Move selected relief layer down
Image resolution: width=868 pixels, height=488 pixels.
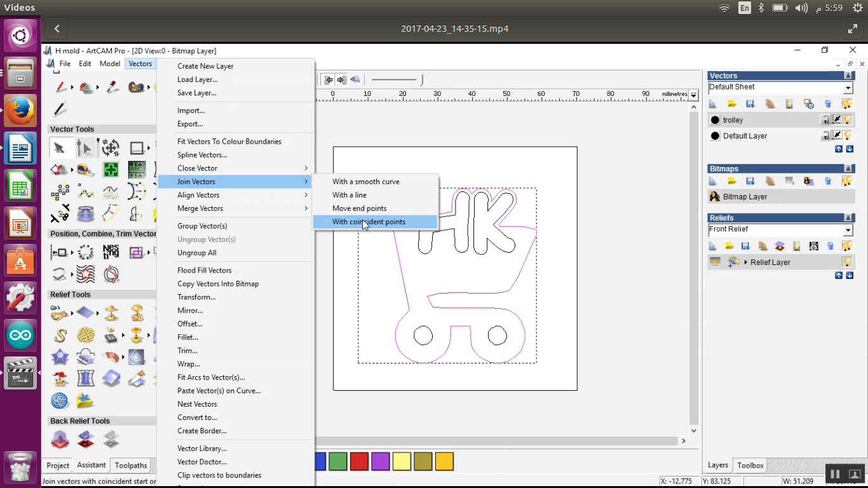pos(850,275)
